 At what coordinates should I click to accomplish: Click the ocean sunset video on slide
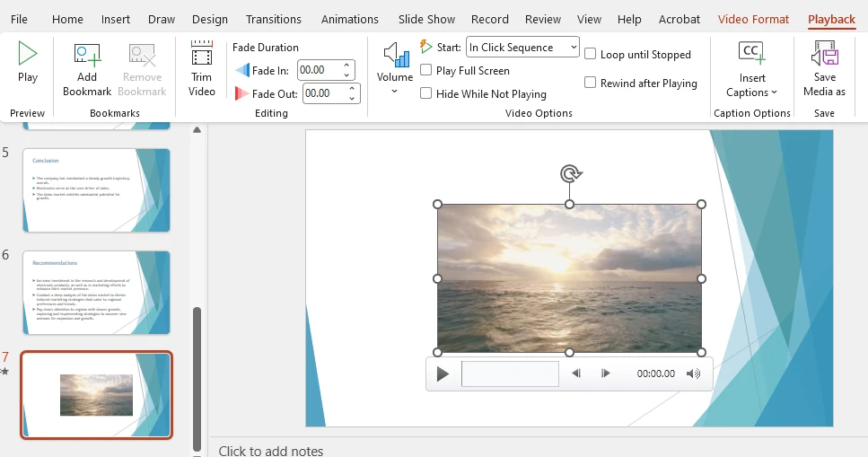click(569, 278)
